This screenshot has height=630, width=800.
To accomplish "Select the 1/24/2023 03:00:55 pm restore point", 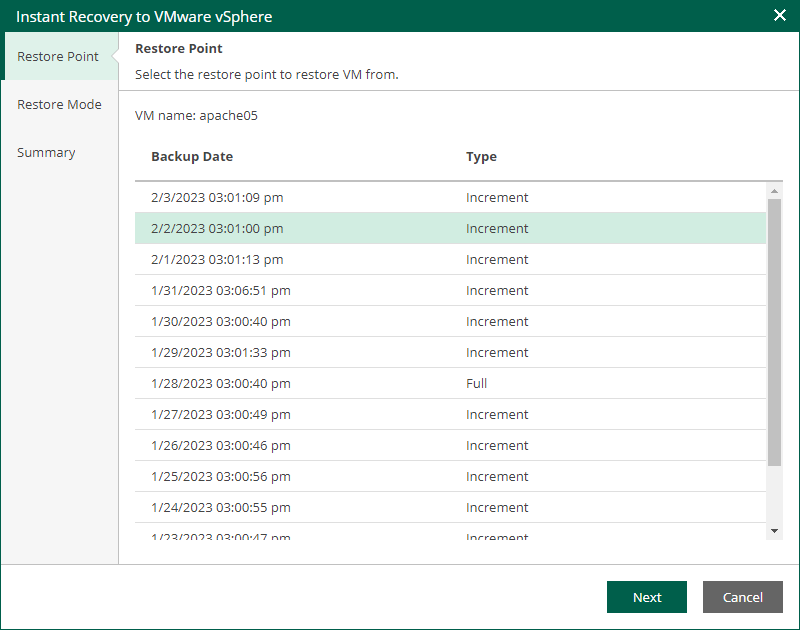I will pos(221,508).
